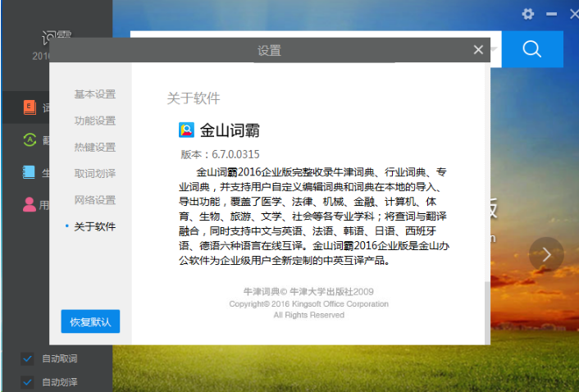Click the 牛津词典 牛津大学出版社2009 text

click(308, 292)
